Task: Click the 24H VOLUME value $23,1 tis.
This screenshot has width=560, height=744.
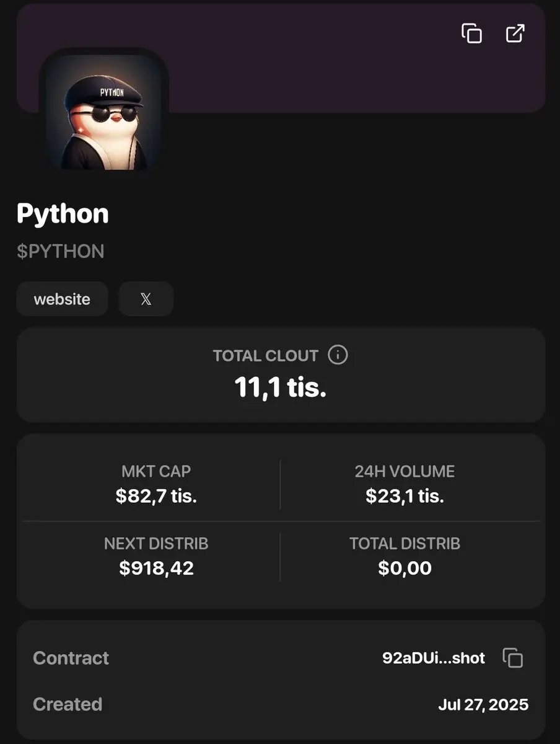Action: pyautogui.click(x=405, y=496)
